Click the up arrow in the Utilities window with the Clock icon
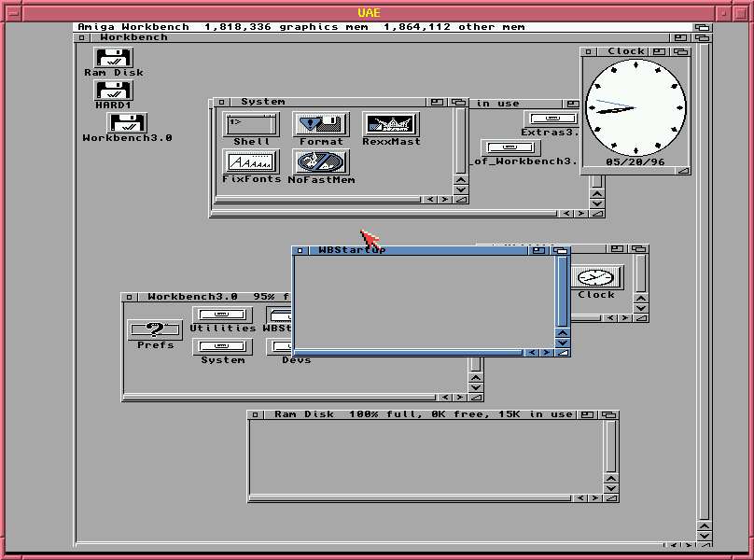Viewport: 754px width, 560px height. tap(641, 299)
